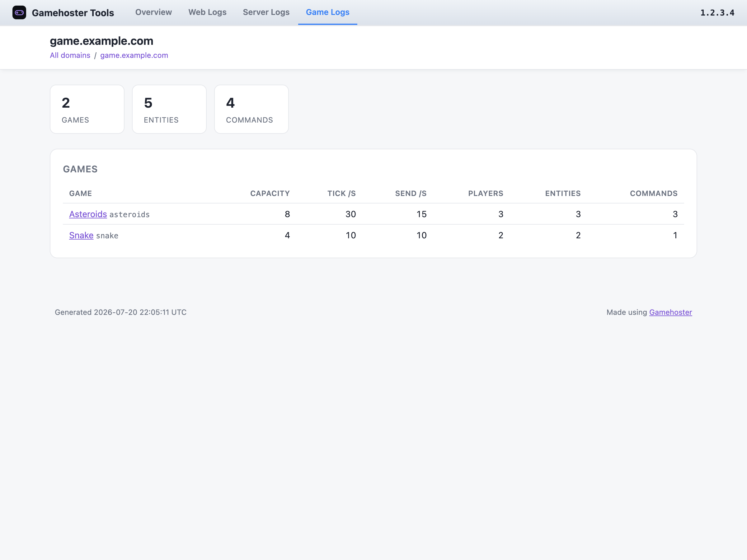Click the Gamehoster Tools title text
This screenshot has width=747, height=560.
pyautogui.click(x=73, y=13)
